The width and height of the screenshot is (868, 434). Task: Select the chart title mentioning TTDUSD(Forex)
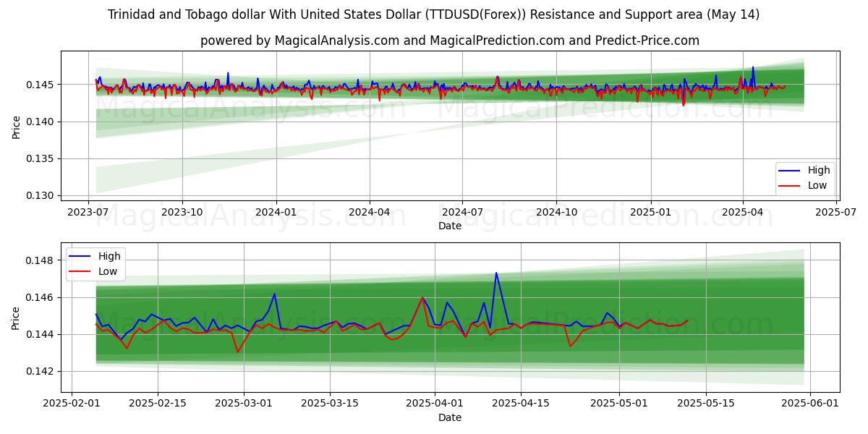tap(434, 14)
